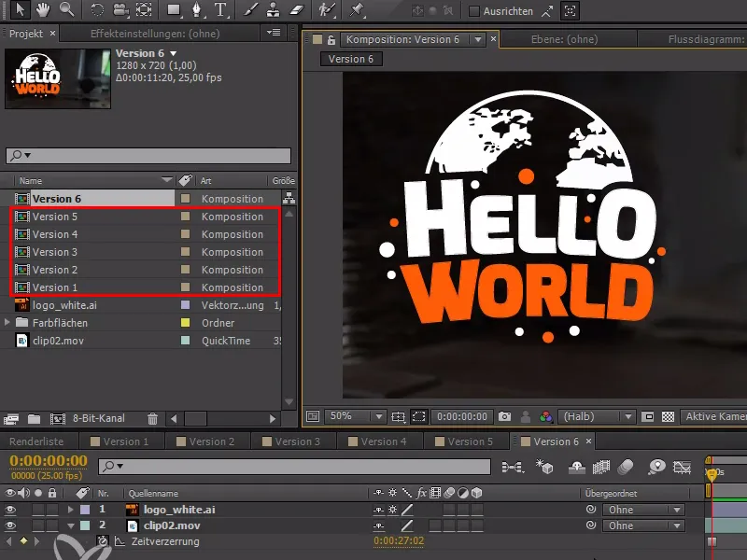Open the Projekt panel tab
747x560 pixels.
26,34
